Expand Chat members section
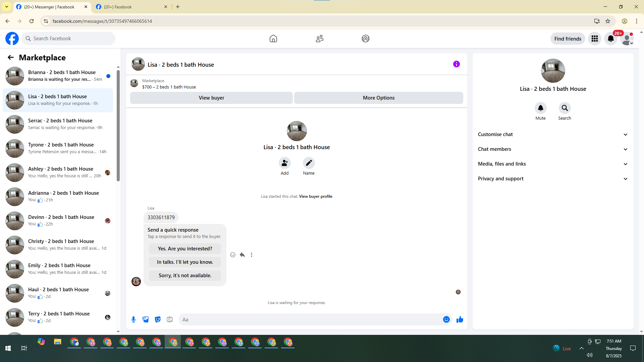The image size is (644, 362). click(x=553, y=149)
